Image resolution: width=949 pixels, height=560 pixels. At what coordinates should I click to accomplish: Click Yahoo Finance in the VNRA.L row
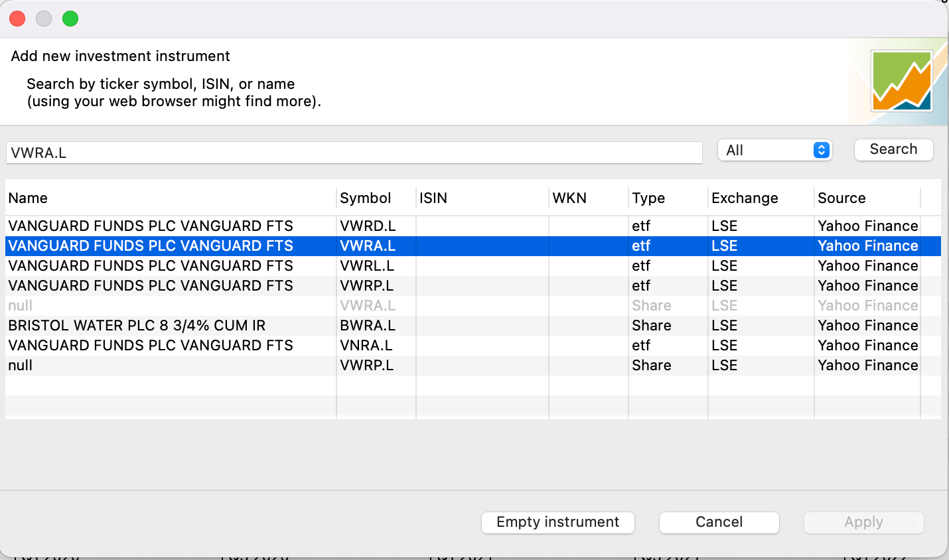pyautogui.click(x=868, y=345)
